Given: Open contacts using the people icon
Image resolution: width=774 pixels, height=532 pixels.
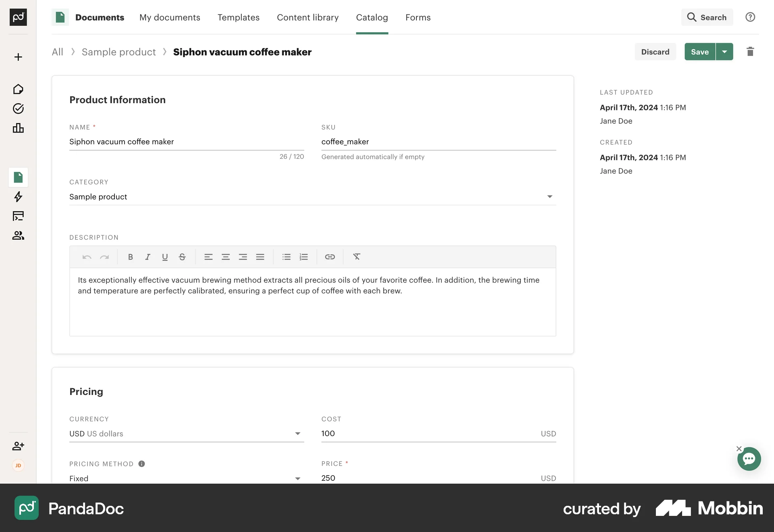Looking at the screenshot, I should point(18,235).
